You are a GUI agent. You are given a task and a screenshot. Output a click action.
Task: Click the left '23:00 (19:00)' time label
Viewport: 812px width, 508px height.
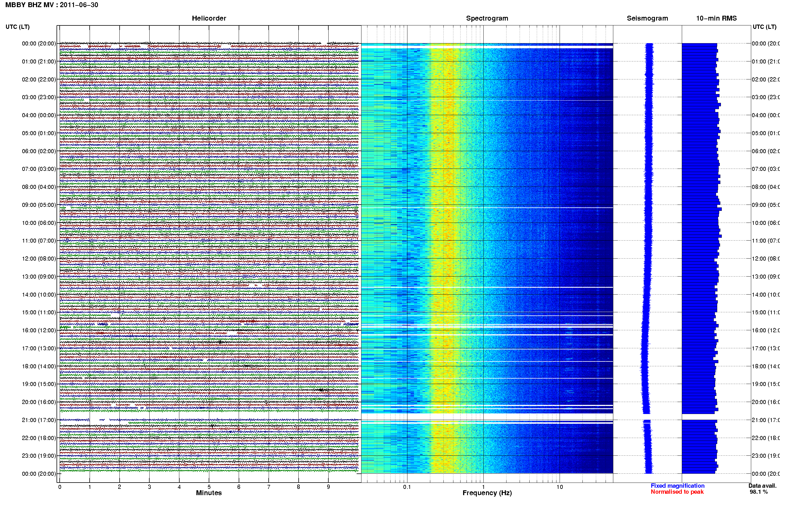point(39,456)
